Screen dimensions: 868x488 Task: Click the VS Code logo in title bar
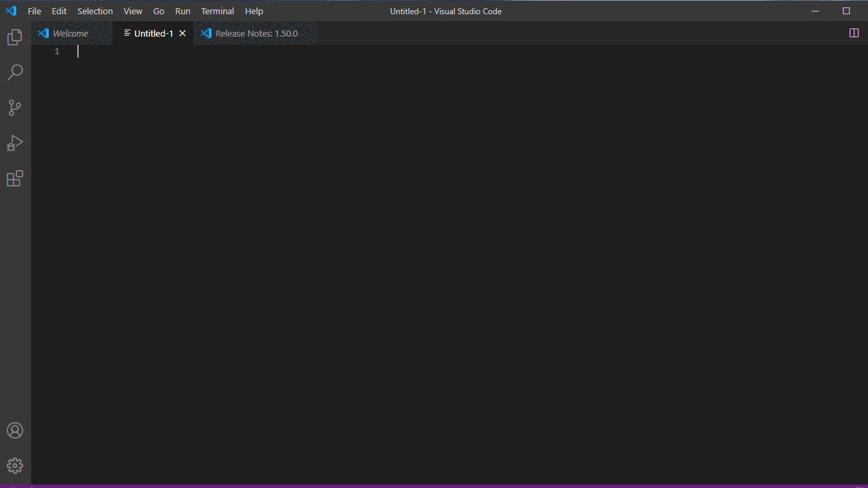[11, 11]
